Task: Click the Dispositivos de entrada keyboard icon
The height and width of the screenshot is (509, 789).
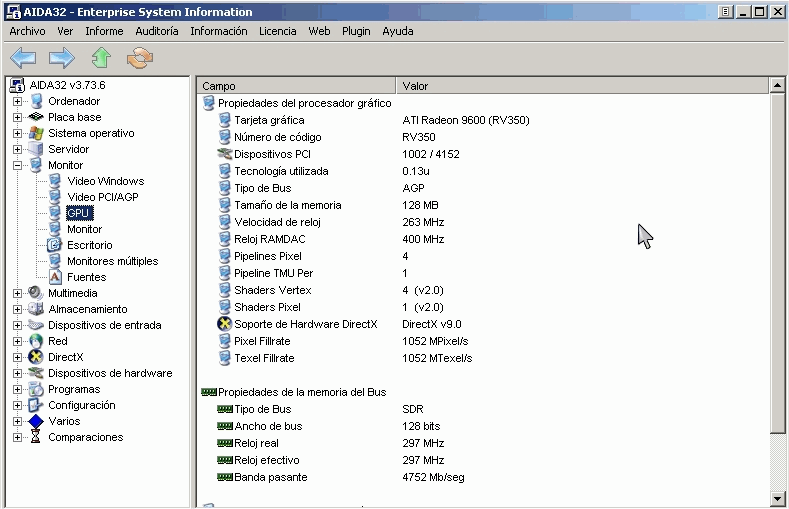Action: point(36,325)
